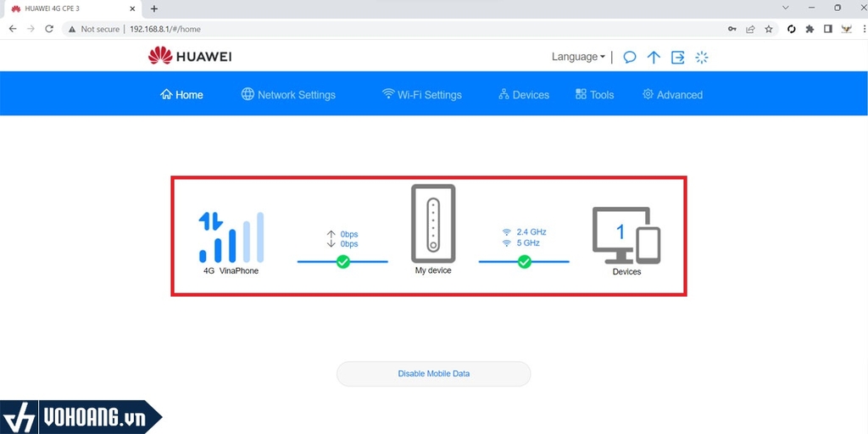Click the spinning reboot icon

pos(701,57)
